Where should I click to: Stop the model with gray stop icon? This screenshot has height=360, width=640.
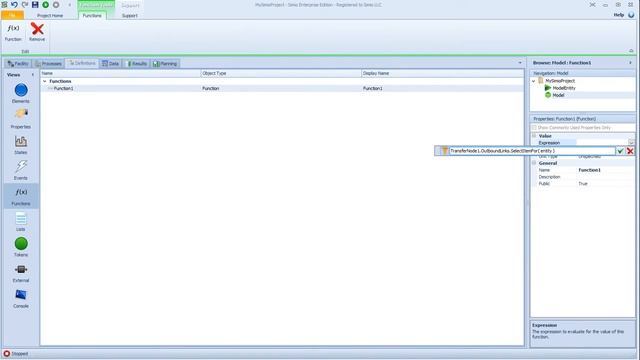[x=56, y=4]
